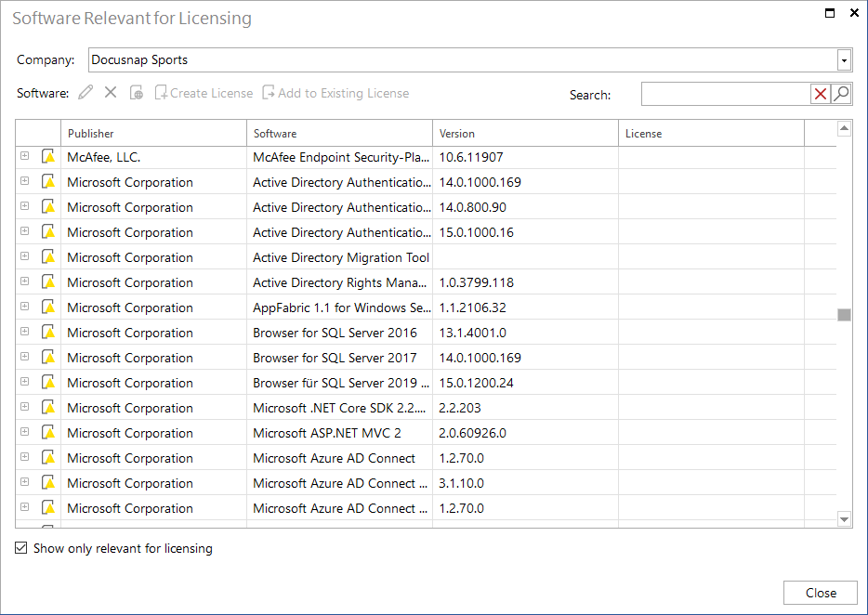Screen dimensions: 868x615
Task: Select version cell 10.6.11907
Action: tap(525, 157)
